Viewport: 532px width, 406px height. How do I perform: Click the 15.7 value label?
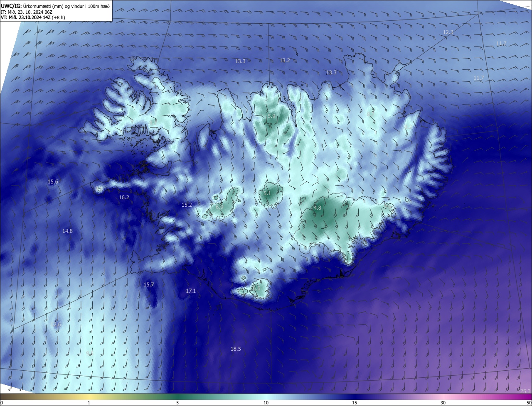[149, 284]
